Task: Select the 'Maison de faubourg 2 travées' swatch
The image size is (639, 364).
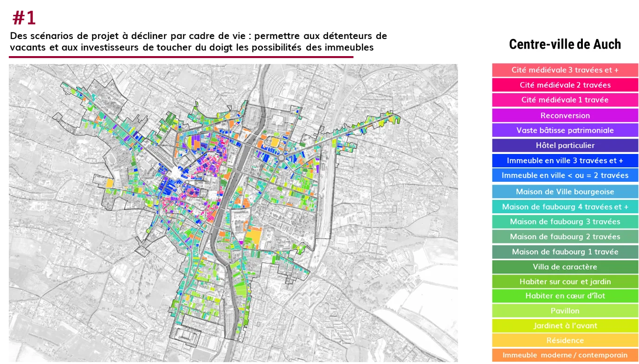Action: coord(565,236)
